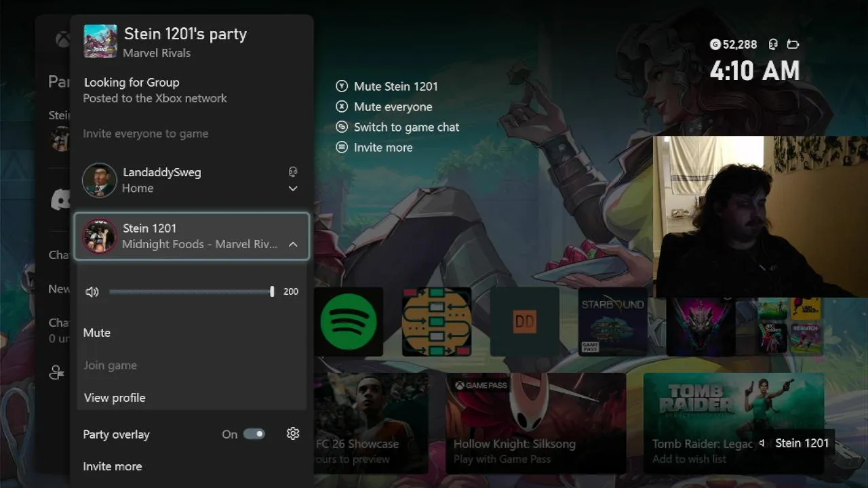Image resolution: width=868 pixels, height=488 pixels.
Task: Click the volume speaker icon
Action: (x=92, y=292)
